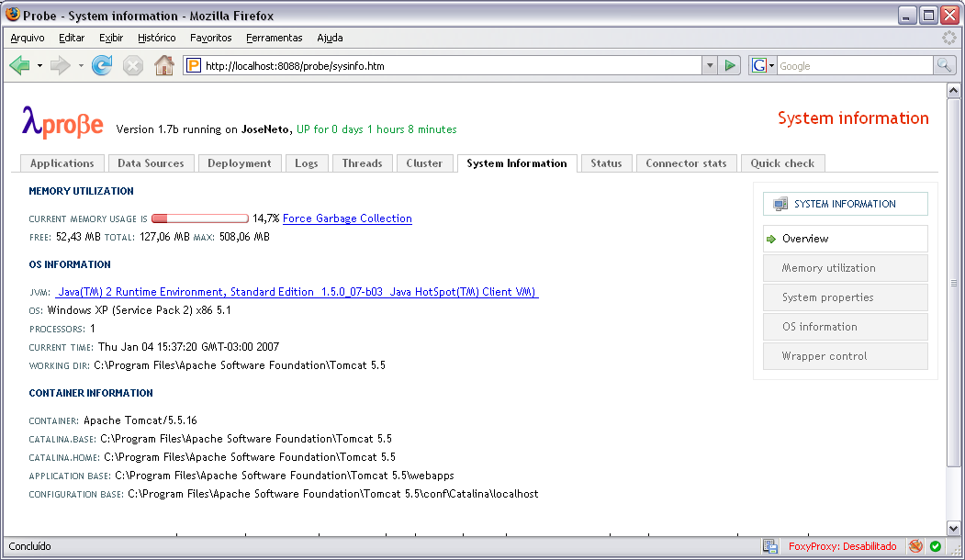Viewport: 965px width, 560px height.
Task: Select System properties in the sidebar
Action: 827,297
